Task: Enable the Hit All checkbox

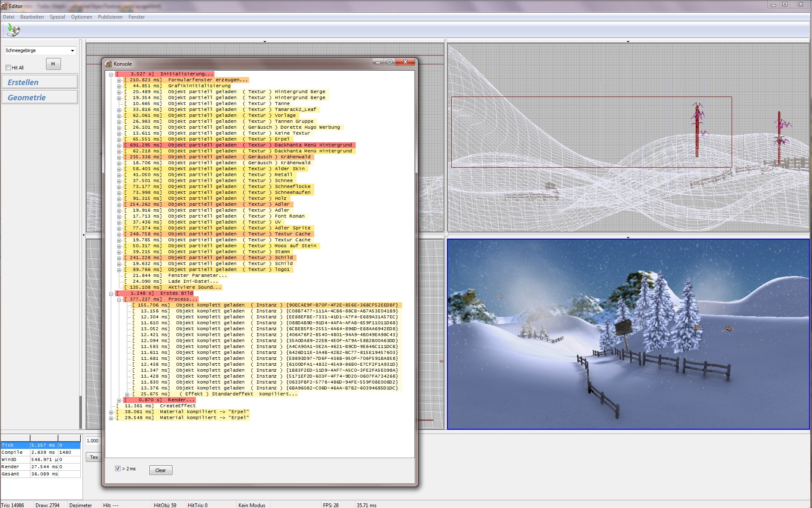Action: [x=8, y=68]
